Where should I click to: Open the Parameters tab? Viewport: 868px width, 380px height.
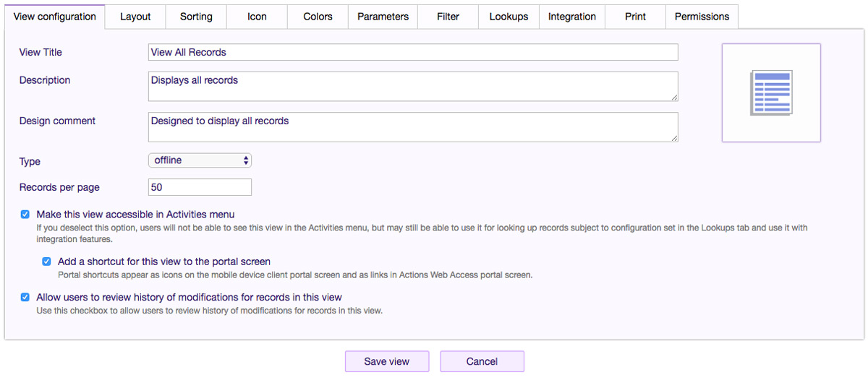(383, 17)
